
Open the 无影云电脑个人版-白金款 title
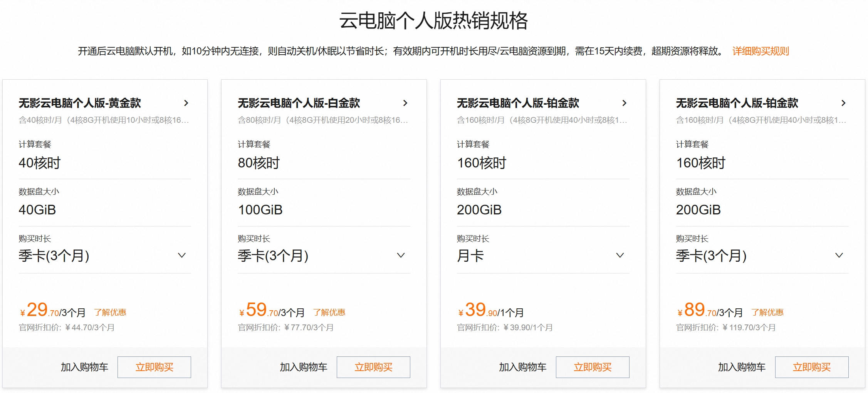click(x=299, y=103)
